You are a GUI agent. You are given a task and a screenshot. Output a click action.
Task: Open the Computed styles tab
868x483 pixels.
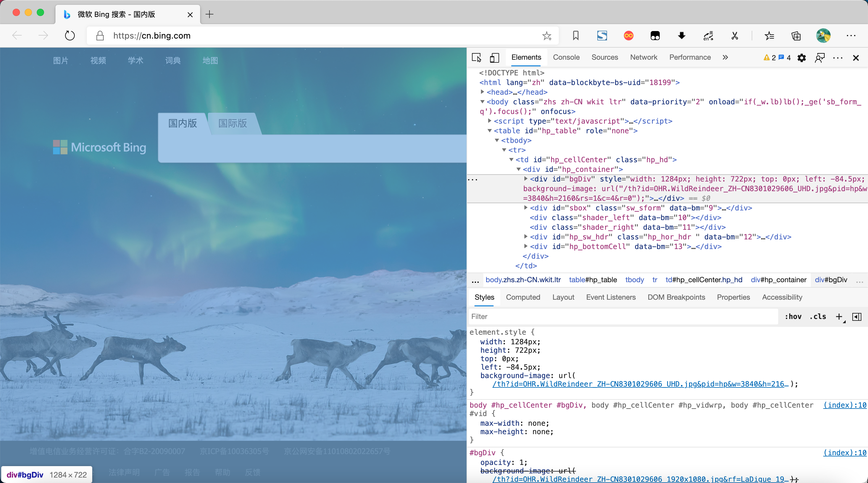pos(523,297)
